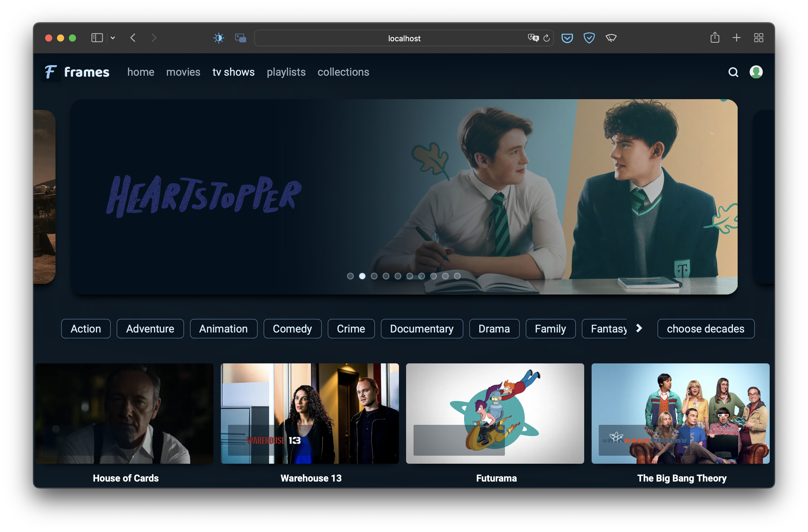The width and height of the screenshot is (808, 532).
Task: Toggle the Safari sidebar button
Action: (x=97, y=38)
